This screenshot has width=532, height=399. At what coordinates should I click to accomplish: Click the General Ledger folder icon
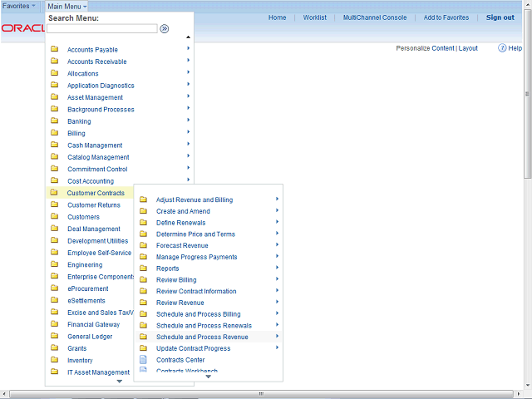(x=54, y=337)
